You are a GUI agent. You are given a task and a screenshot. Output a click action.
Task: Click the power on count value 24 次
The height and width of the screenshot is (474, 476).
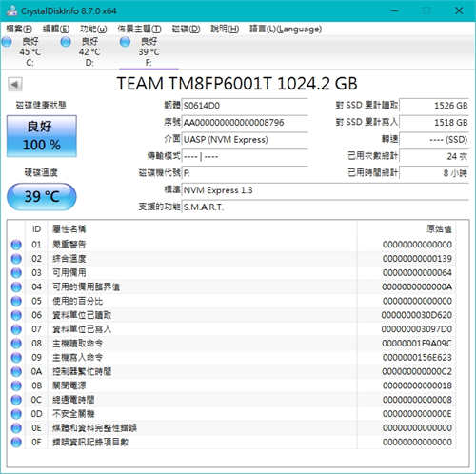(434, 156)
